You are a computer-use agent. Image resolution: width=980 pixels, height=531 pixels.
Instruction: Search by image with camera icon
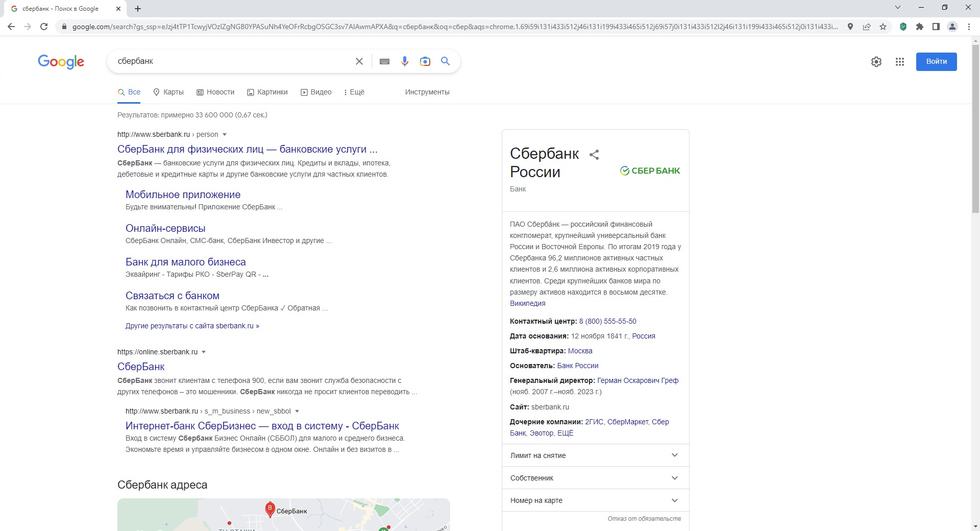[x=425, y=61]
